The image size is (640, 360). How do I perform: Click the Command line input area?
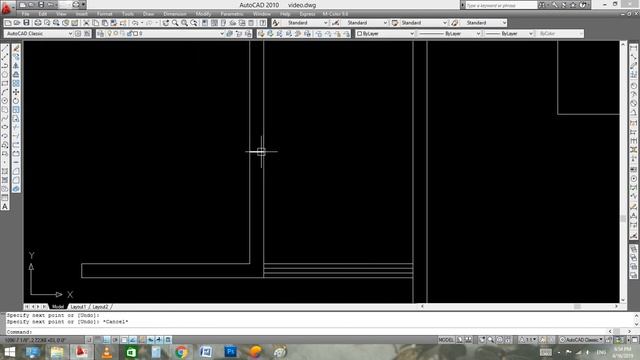[x=306, y=332]
